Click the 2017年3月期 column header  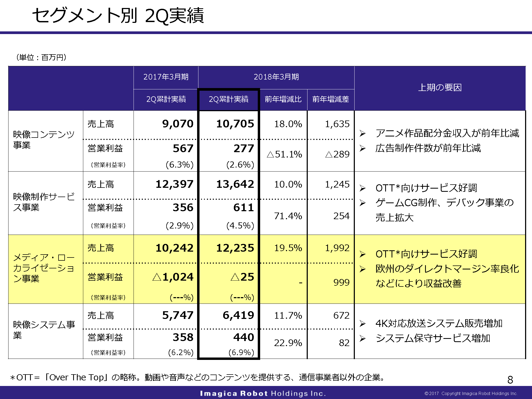pyautogui.click(x=166, y=77)
